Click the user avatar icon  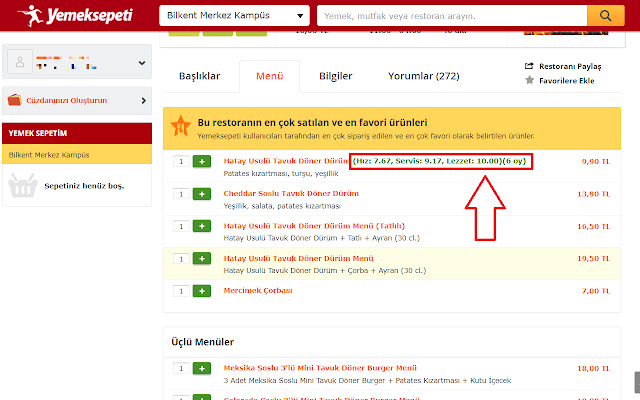pyautogui.click(x=20, y=62)
